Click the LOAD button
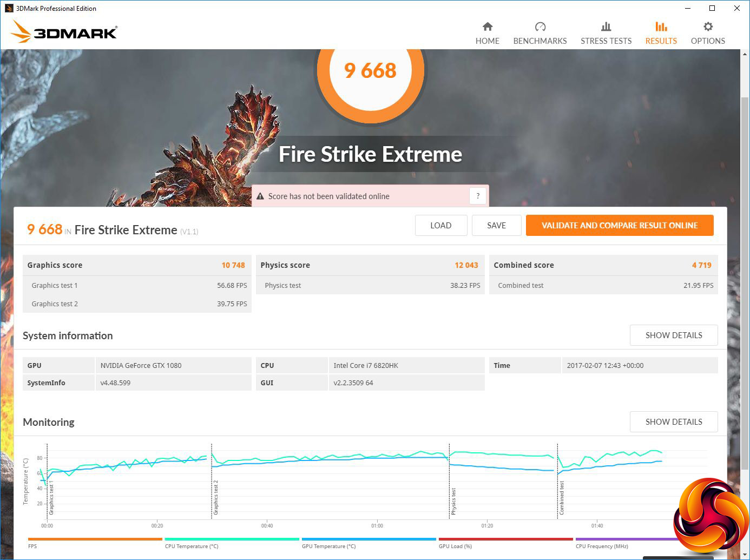Screen dimensions: 750x560 pyautogui.click(x=440, y=226)
